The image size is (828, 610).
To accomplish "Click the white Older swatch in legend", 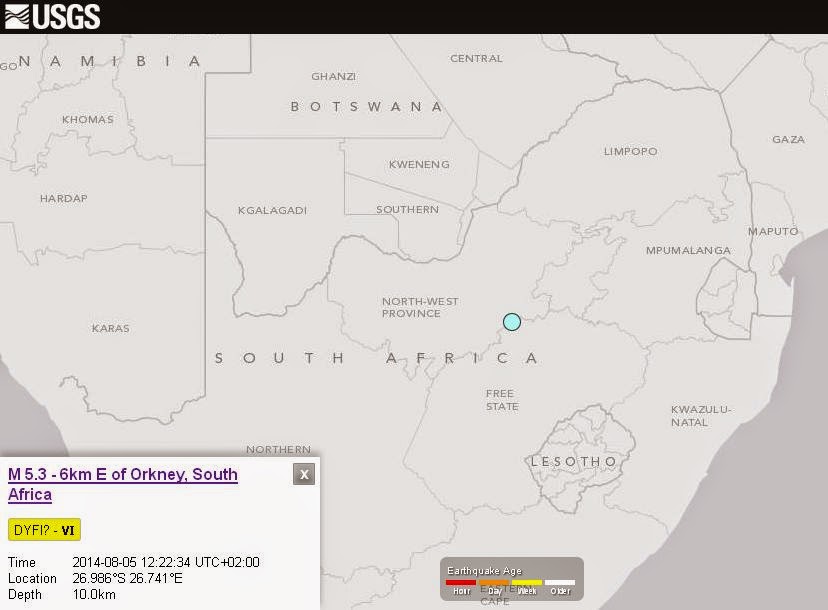I will click(x=560, y=582).
